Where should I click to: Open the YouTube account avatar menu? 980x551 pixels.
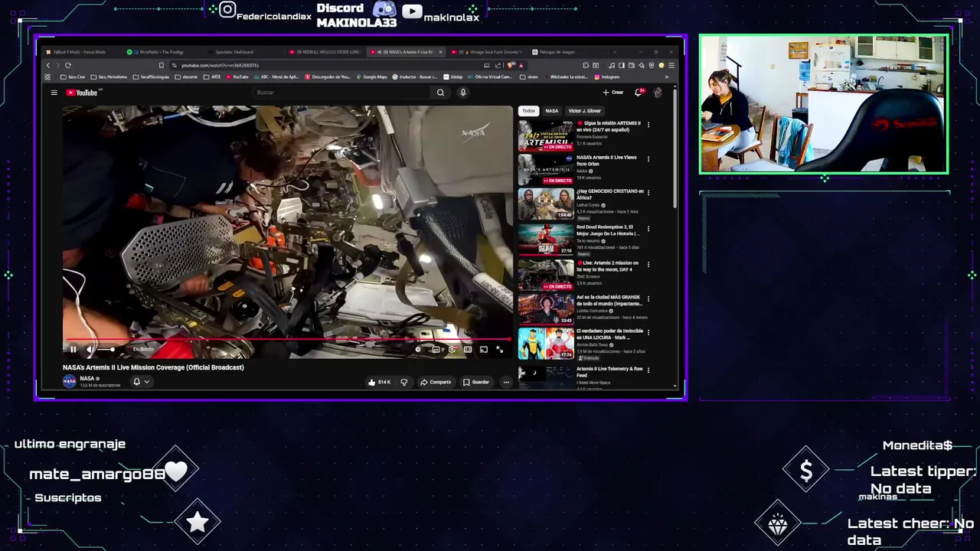tap(658, 93)
